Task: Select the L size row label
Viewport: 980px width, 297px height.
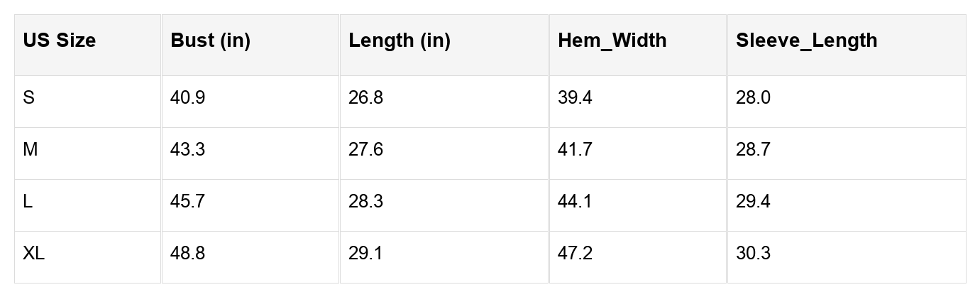Action: (28, 202)
